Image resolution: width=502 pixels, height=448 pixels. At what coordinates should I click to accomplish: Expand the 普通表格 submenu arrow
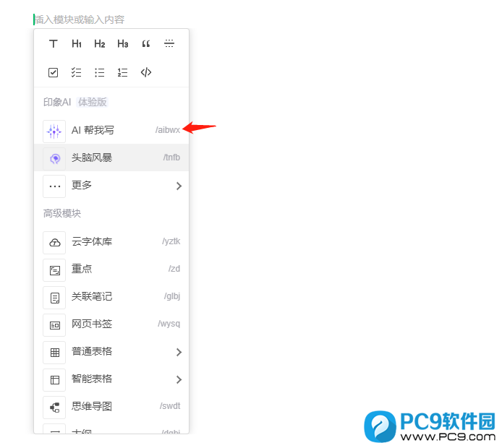[x=179, y=353]
